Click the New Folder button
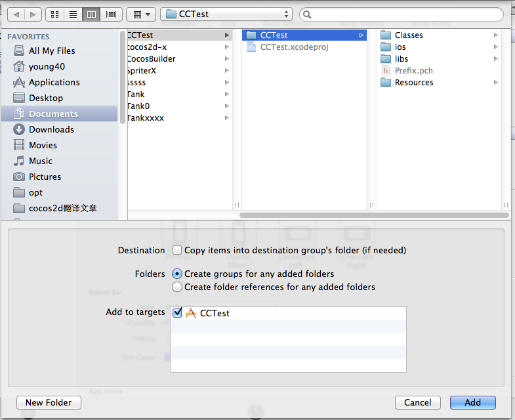The height and width of the screenshot is (420, 515). [x=49, y=402]
